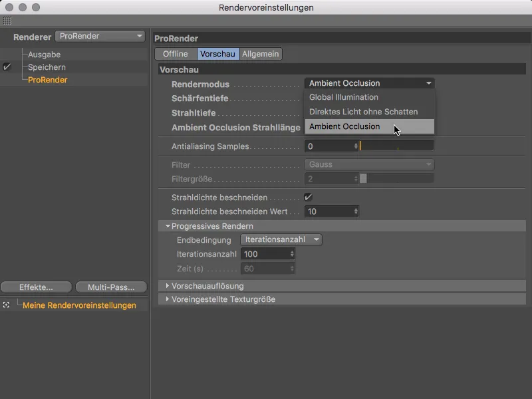Image resolution: width=532 pixels, height=399 pixels.
Task: Click the Antialiasing Samples slider bar
Action: [396, 146]
